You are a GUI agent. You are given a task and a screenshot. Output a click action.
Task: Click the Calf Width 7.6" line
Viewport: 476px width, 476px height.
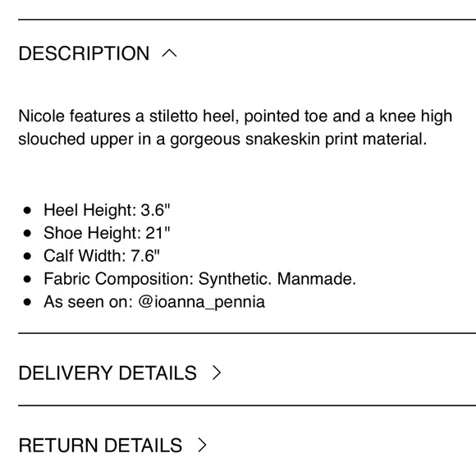tap(102, 256)
